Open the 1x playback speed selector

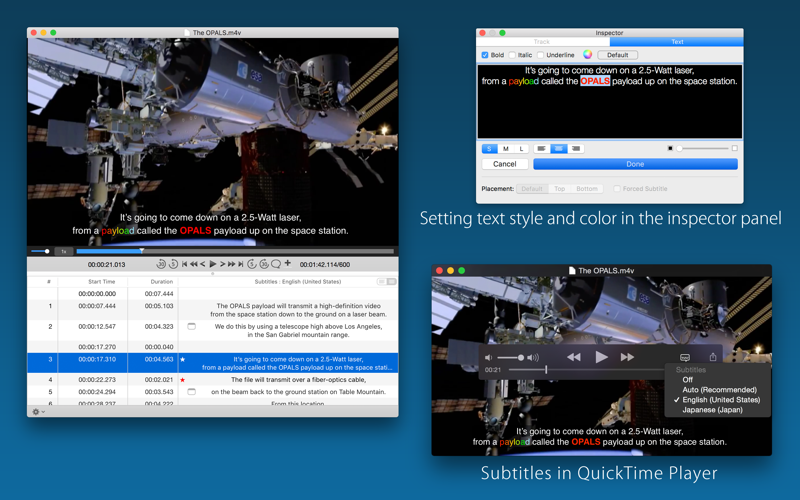pyautogui.click(x=63, y=251)
